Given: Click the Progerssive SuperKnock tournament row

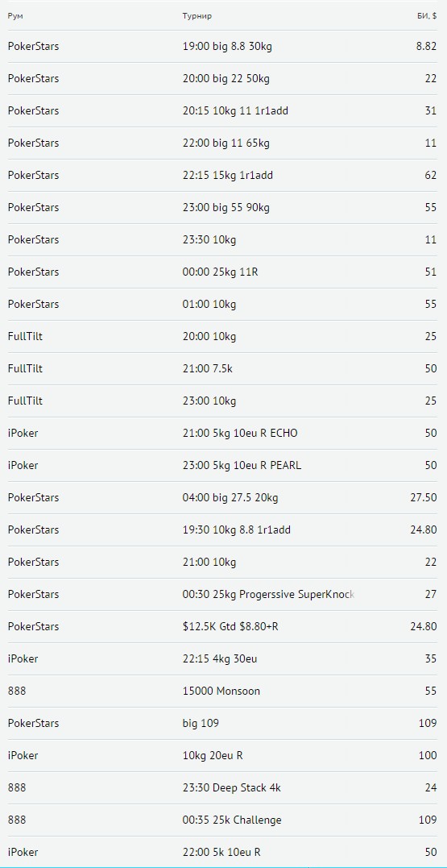Looking at the screenshot, I should (x=224, y=594).
